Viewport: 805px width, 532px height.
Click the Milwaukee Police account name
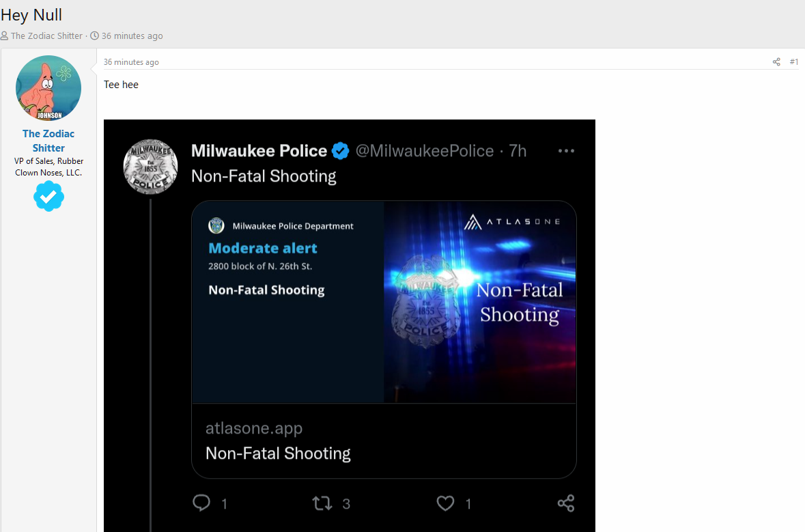pyautogui.click(x=259, y=150)
